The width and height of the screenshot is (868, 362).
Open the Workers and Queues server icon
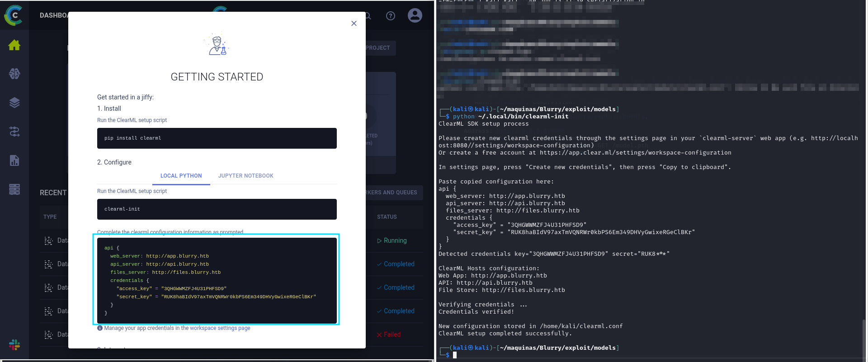click(14, 189)
